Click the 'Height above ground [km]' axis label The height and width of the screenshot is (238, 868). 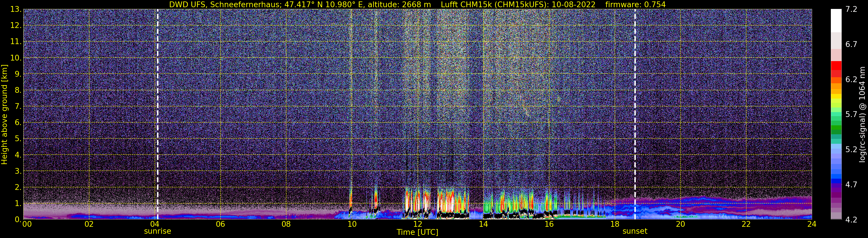tap(4, 115)
